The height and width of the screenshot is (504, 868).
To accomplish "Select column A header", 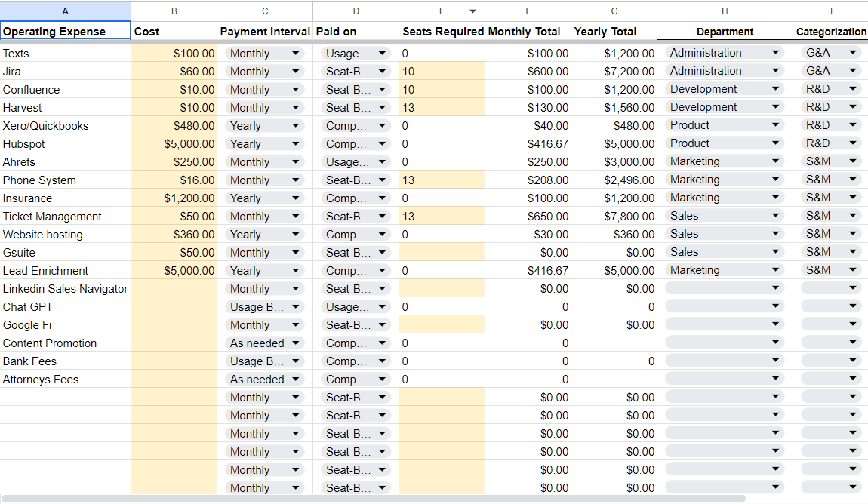I will tap(66, 11).
